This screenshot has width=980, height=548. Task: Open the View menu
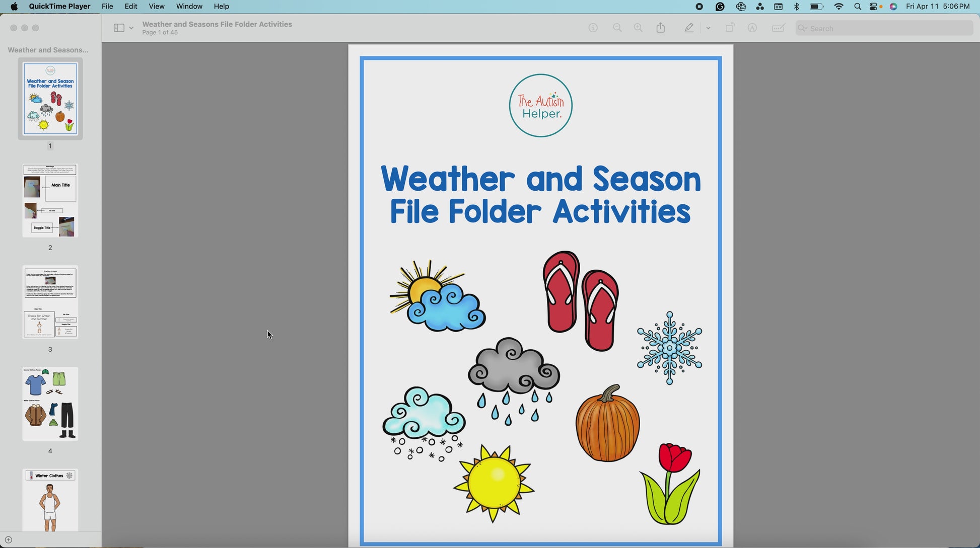click(156, 7)
